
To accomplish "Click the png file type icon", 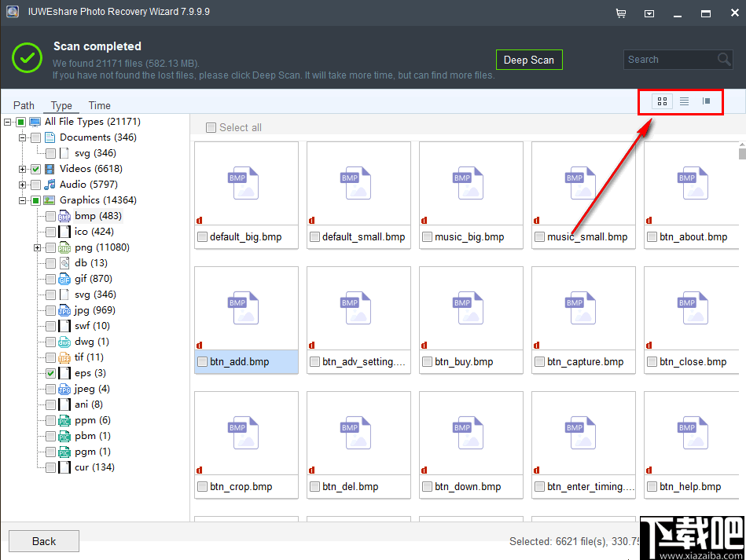I will (x=63, y=247).
